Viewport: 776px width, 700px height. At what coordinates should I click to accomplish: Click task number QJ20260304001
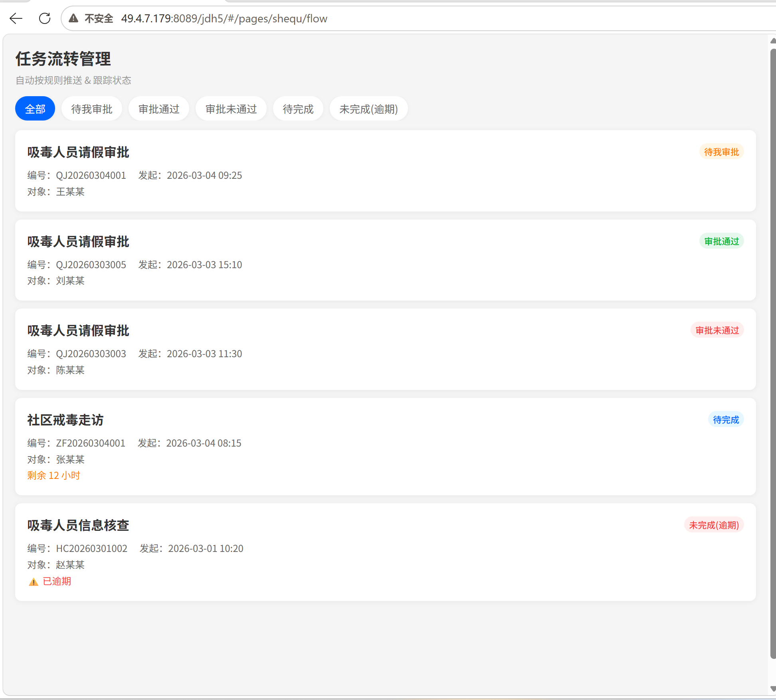point(91,176)
